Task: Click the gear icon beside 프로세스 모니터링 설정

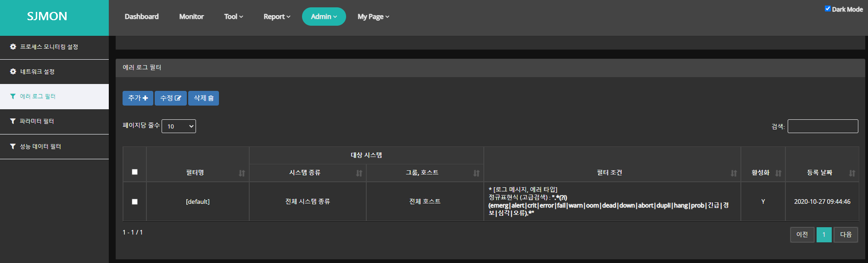Action: (13, 47)
